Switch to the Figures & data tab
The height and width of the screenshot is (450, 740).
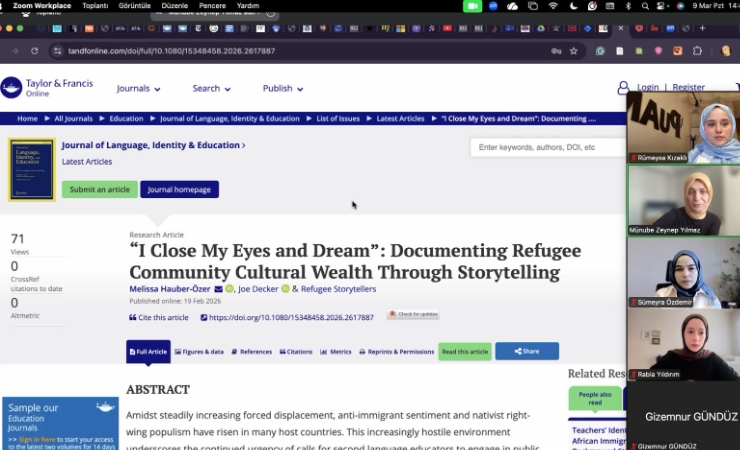click(x=199, y=352)
